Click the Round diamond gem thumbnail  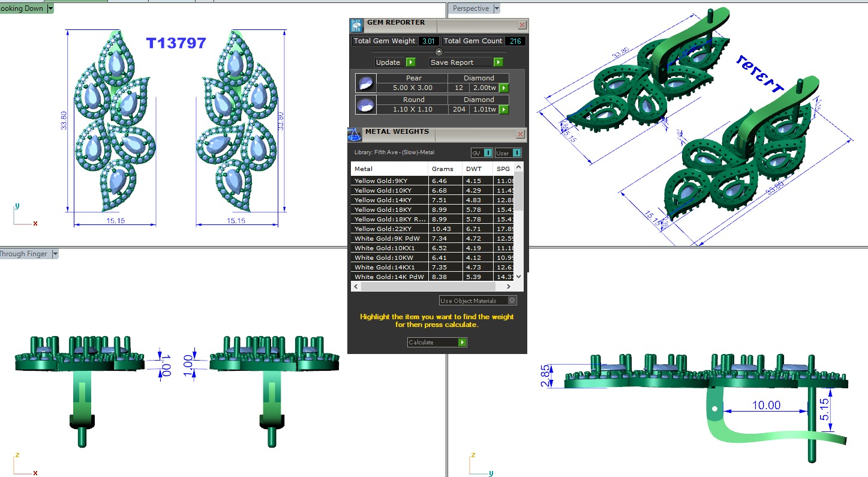point(365,104)
